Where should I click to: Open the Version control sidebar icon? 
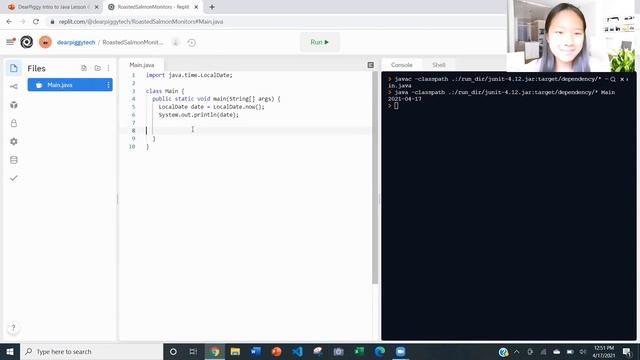[x=13, y=87]
